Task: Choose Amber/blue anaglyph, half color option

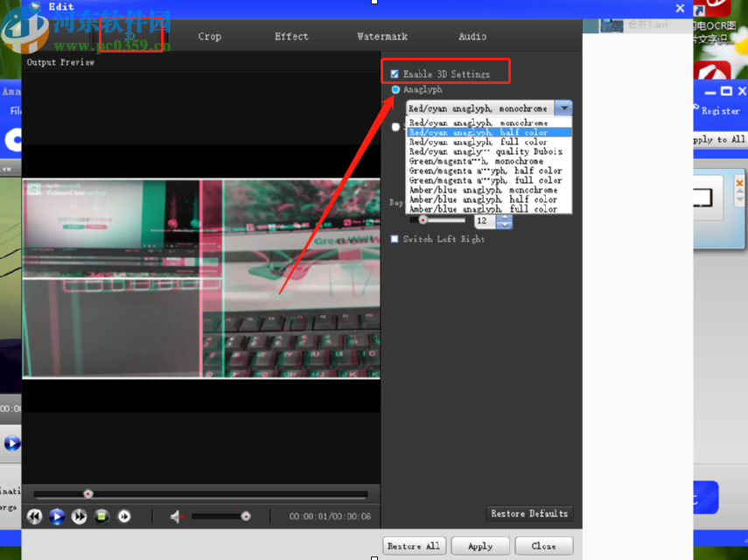Action: [489, 199]
